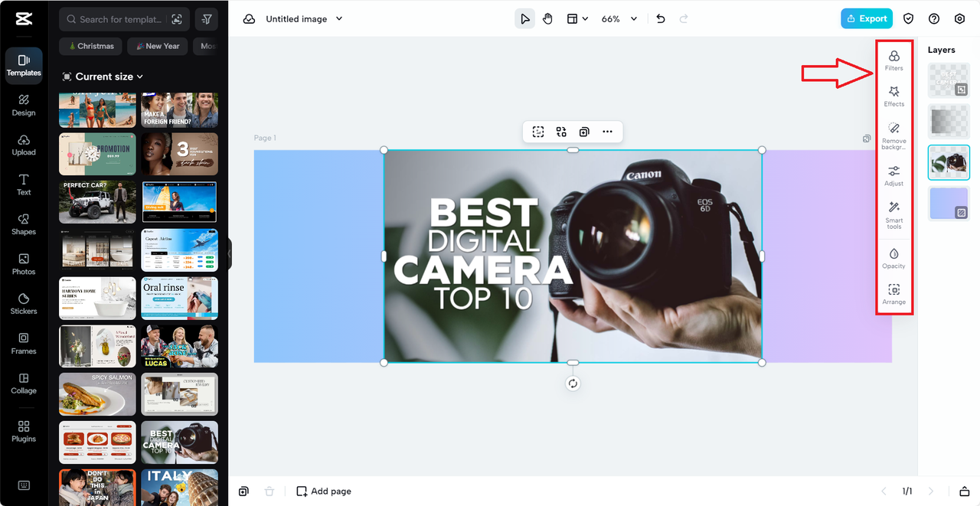
Task: Expand the pages panel at bottom right
Action: pos(965,491)
